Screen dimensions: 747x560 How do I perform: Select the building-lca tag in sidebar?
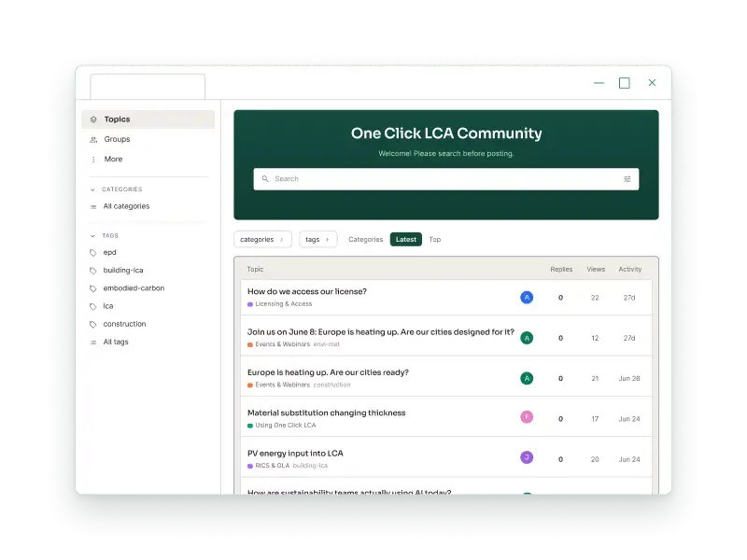click(123, 270)
